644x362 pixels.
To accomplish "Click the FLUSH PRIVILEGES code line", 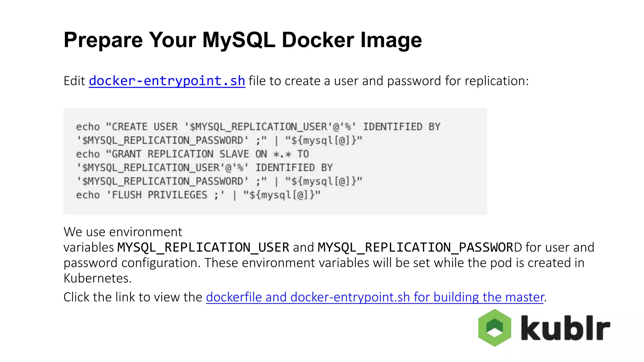I will tap(198, 195).
